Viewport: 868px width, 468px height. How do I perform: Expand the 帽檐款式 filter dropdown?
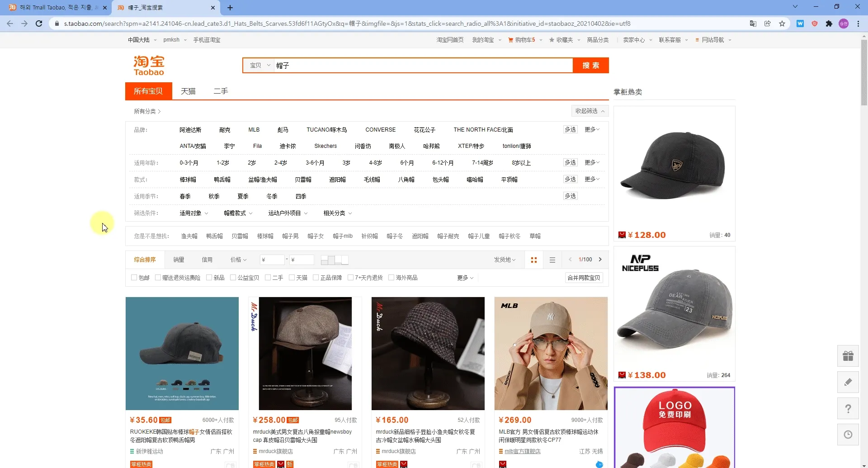tap(238, 213)
